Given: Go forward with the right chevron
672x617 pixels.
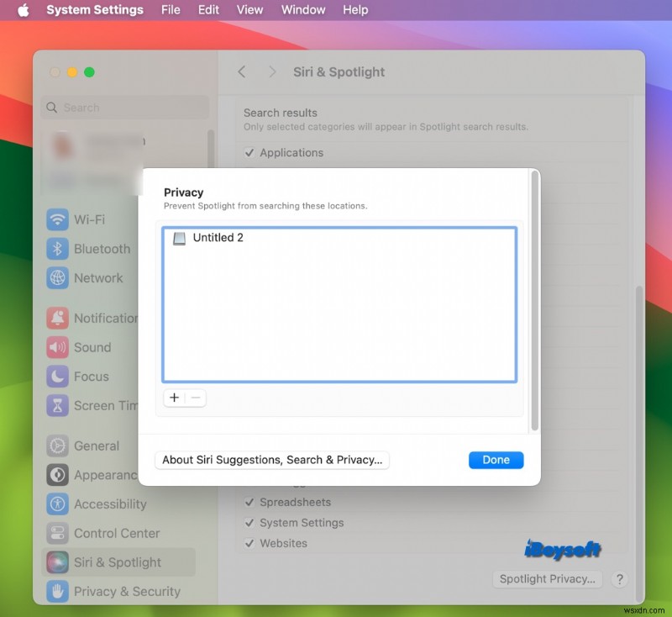Looking at the screenshot, I should [x=272, y=71].
